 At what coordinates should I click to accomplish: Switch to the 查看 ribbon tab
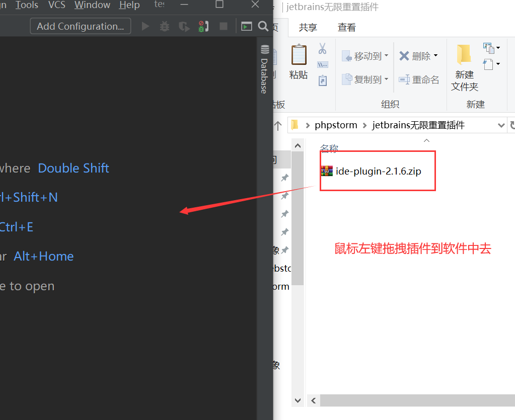point(347,27)
